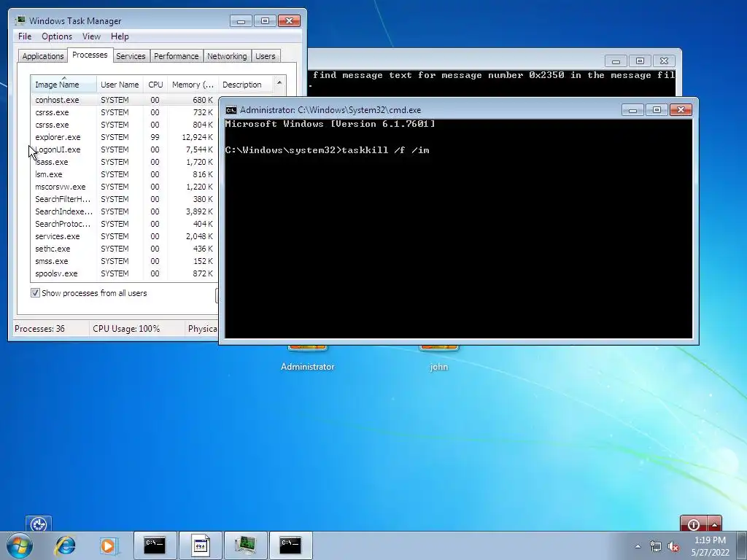The height and width of the screenshot is (560, 747).
Task: Sort by Description column header
Action: point(245,85)
